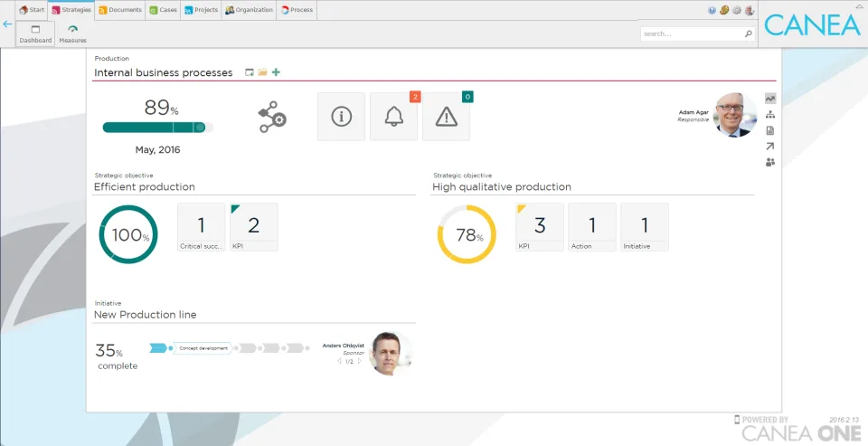Select the hierarchy tree sidebar icon
The width and height of the screenshot is (868, 446).
point(770,115)
